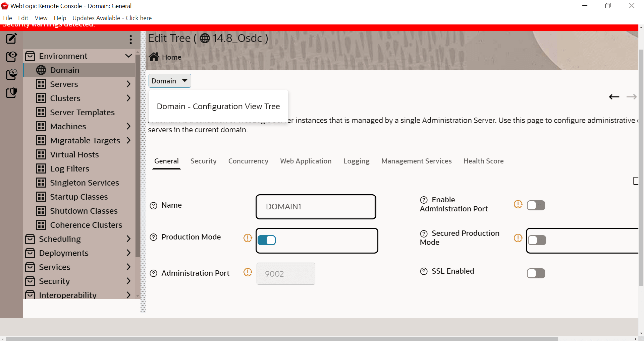Switch to the Health Score tab
This screenshot has width=644, height=341.
coord(484,161)
